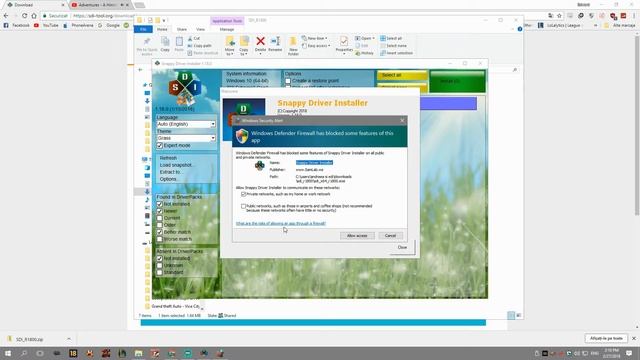
Task: Click Refresh in Snappy Driver Installer sidebar
Action: (168, 158)
